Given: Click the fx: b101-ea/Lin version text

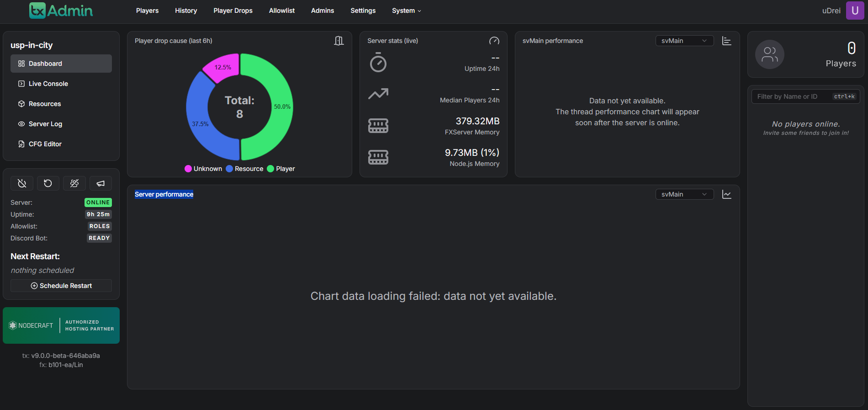Looking at the screenshot, I should tap(61, 365).
